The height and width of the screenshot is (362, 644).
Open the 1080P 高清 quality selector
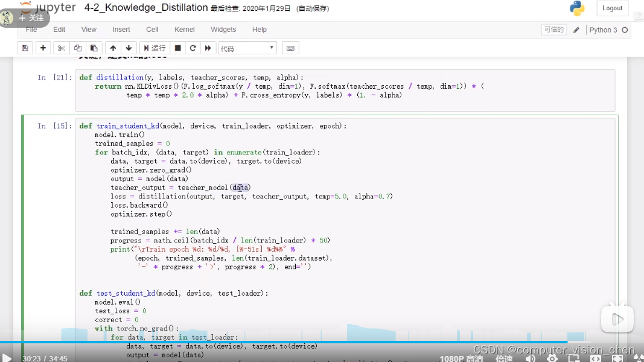tap(461, 358)
